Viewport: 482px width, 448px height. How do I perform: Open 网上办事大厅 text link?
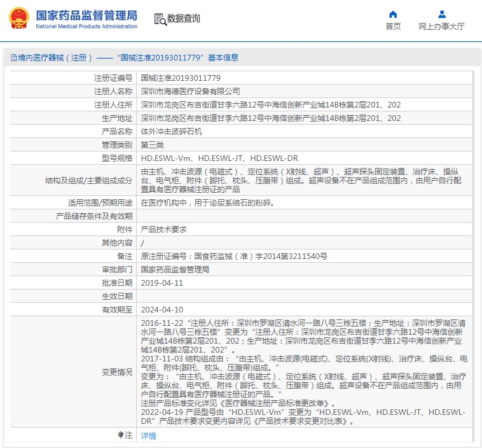442,27
